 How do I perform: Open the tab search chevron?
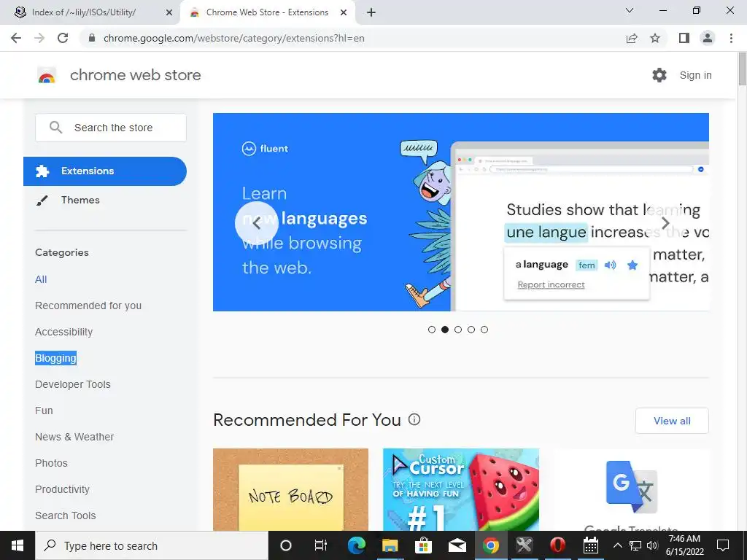(630, 10)
